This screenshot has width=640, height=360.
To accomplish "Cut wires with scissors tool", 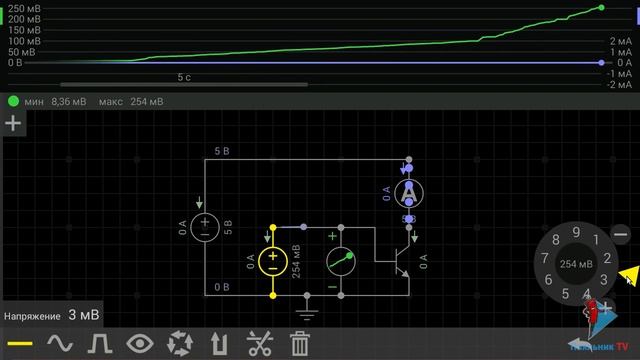I will (260, 343).
